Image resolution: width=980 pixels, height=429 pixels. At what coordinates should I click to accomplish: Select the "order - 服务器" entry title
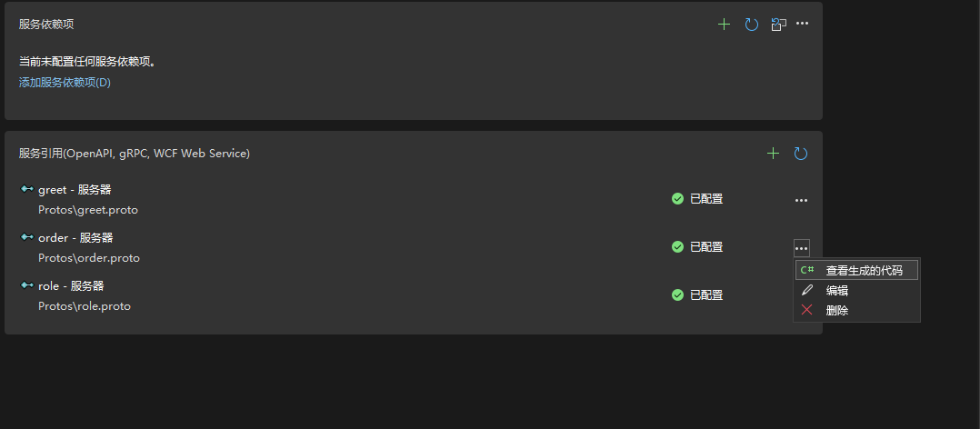click(x=75, y=238)
